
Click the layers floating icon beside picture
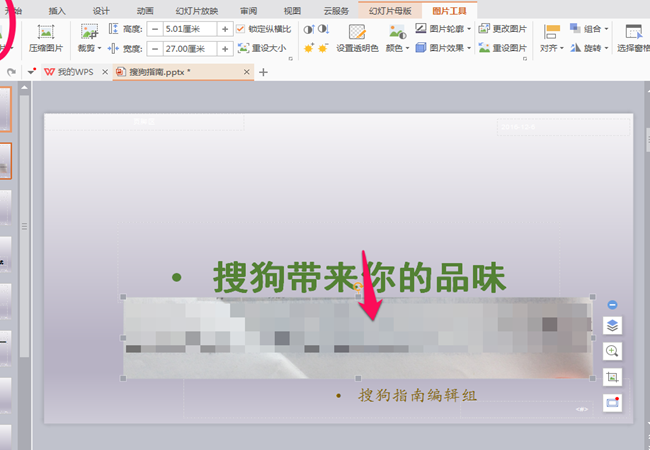612,325
